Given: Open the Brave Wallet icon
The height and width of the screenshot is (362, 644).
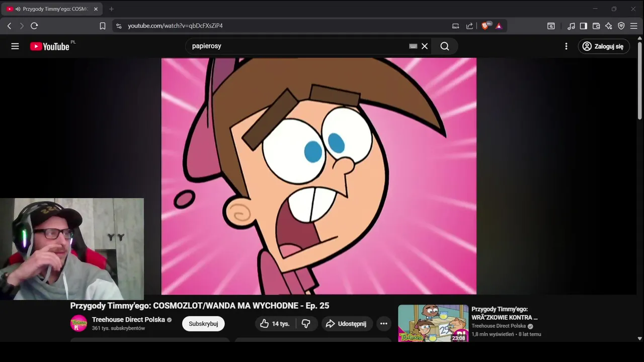Looking at the screenshot, I should (x=596, y=26).
